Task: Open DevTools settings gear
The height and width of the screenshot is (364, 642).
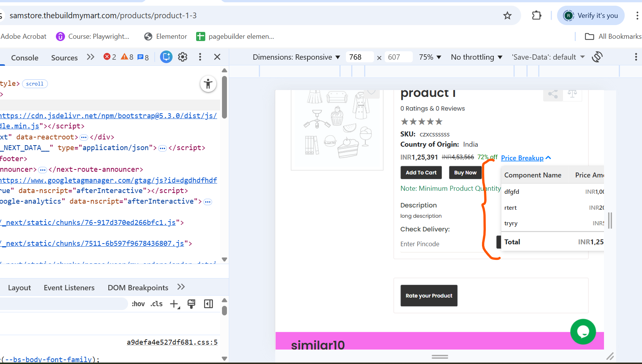Action: pos(183,57)
